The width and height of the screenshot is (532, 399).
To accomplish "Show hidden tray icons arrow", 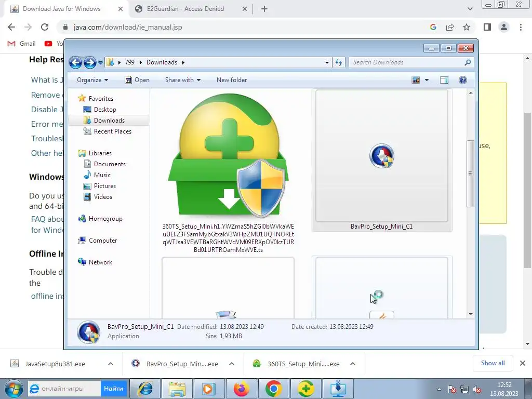I will tap(439, 389).
